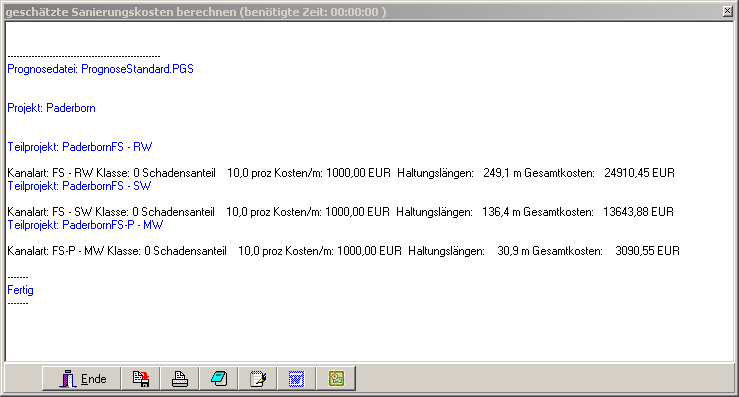Click the 'Projekt: Paderborn' line
Image resolution: width=739 pixels, height=397 pixels.
51,108
